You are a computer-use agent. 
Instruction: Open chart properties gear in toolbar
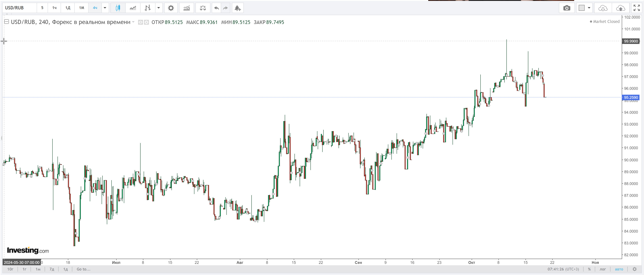point(171,8)
